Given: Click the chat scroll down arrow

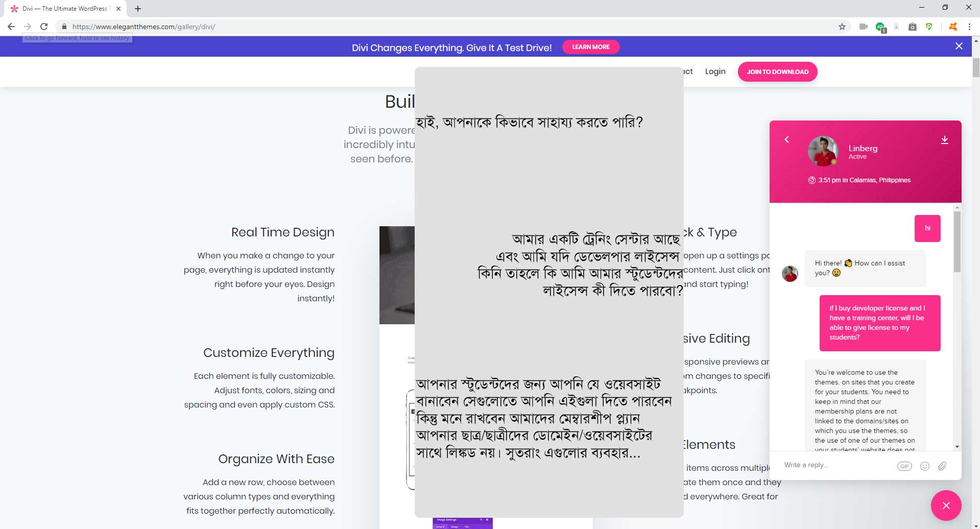Looking at the screenshot, I should [x=957, y=447].
